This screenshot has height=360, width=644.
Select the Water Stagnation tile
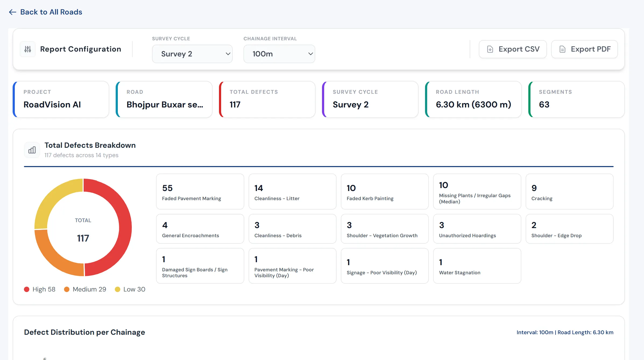click(477, 266)
